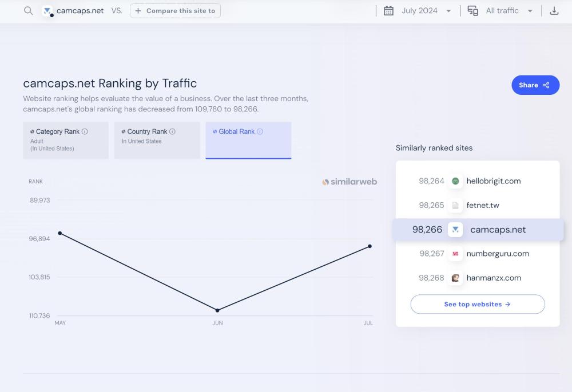Click the Country Rank info icon
The height and width of the screenshot is (392, 572).
[x=172, y=131]
